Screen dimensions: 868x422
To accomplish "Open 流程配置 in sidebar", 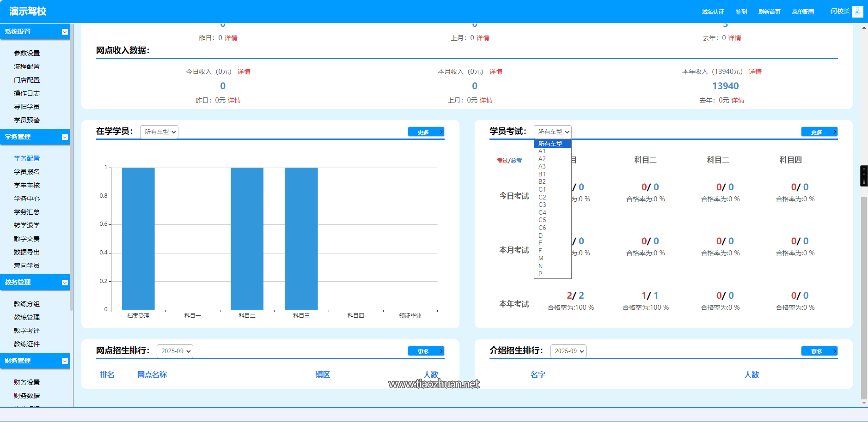I will pyautogui.click(x=27, y=67).
